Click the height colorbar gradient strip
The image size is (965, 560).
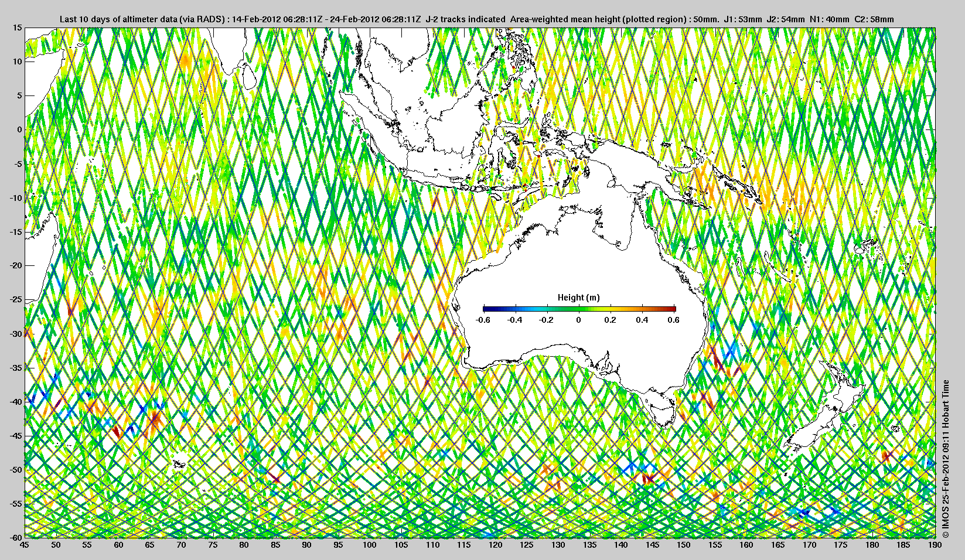click(x=579, y=309)
